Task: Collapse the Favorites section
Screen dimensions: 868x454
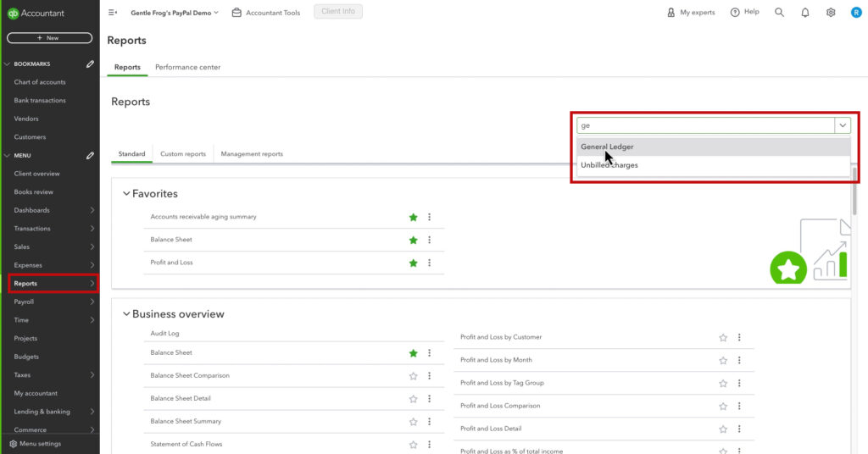Action: click(x=126, y=194)
